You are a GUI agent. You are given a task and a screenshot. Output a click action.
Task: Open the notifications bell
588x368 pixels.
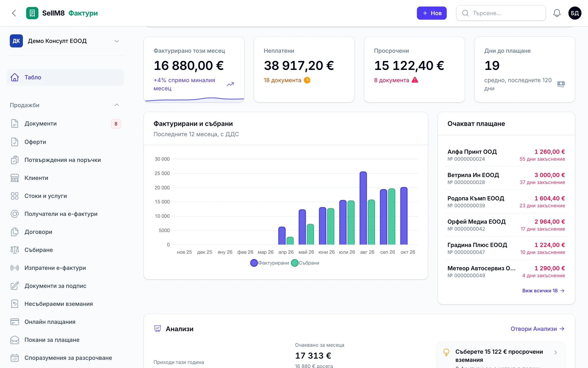click(557, 13)
